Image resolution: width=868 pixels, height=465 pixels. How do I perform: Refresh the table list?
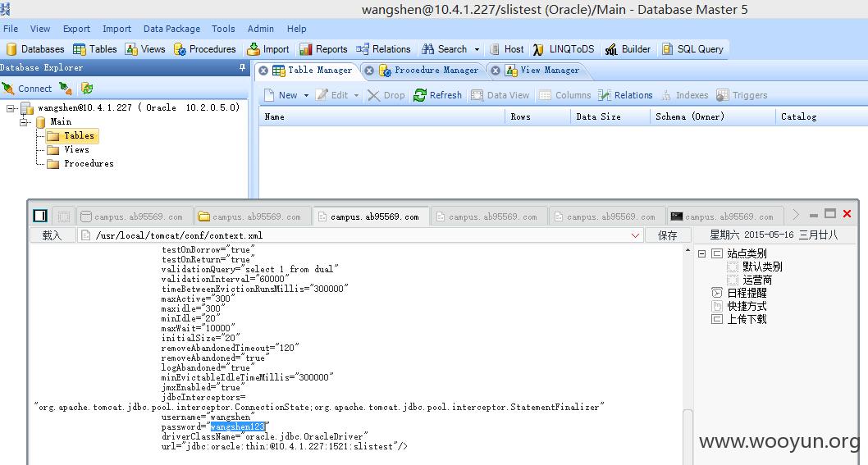[x=438, y=95]
